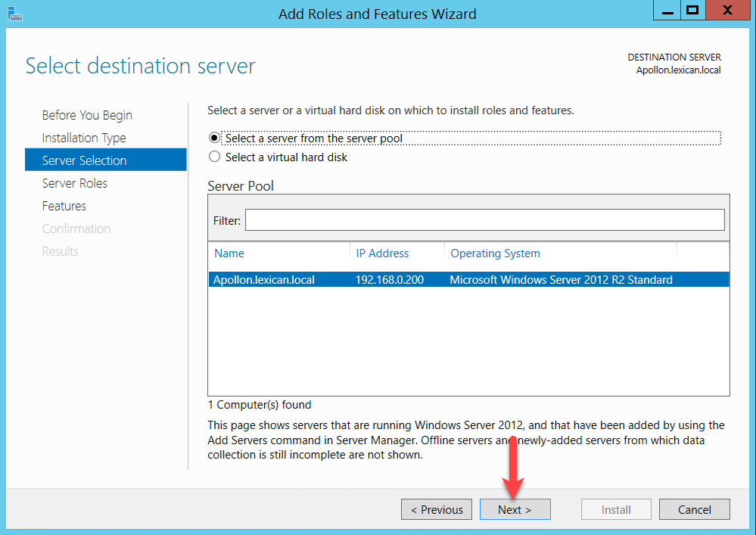Select 'Select a server from the server pool'
756x535 pixels.
tap(215, 138)
